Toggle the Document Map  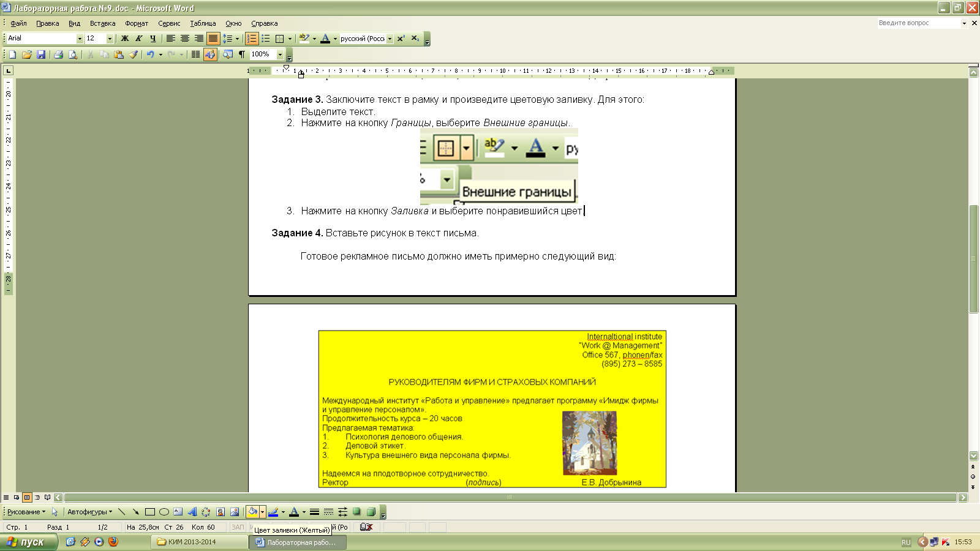coord(228,54)
